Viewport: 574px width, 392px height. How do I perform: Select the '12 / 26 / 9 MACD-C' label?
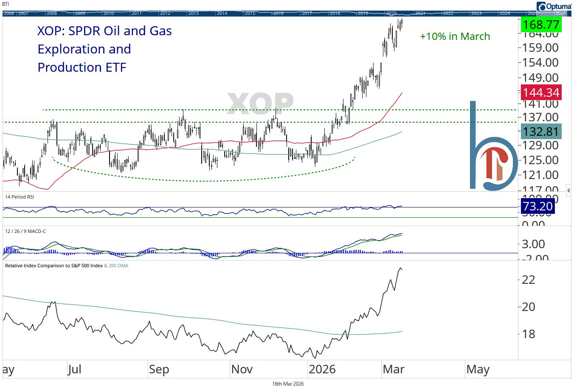[25, 231]
